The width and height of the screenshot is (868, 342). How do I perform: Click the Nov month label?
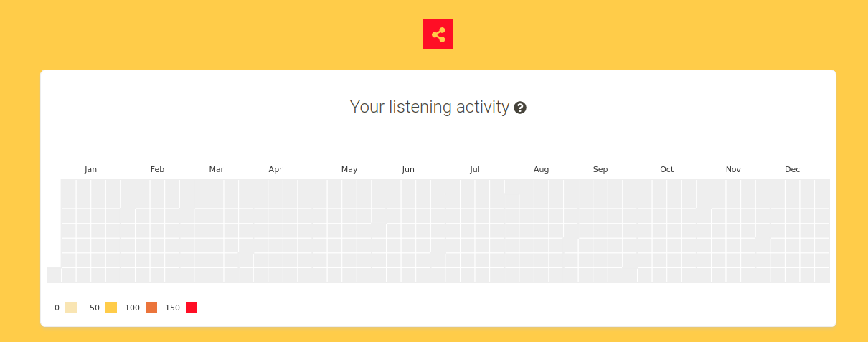[x=733, y=170]
